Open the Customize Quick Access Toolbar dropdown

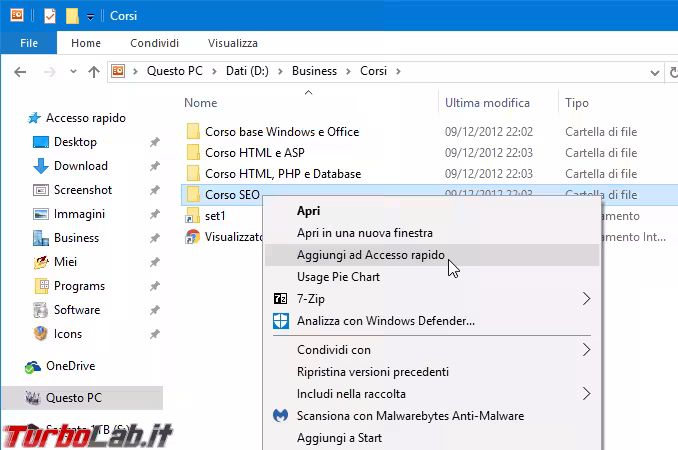pyautogui.click(x=90, y=17)
